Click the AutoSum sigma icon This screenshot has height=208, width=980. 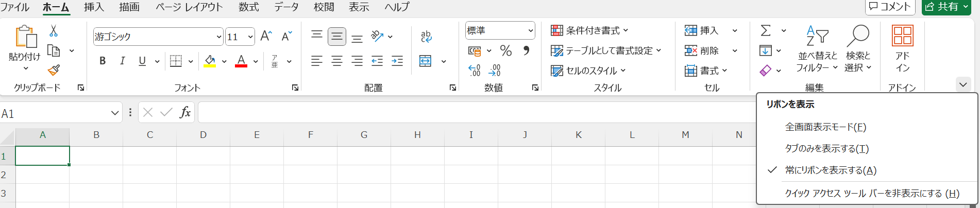(x=766, y=31)
